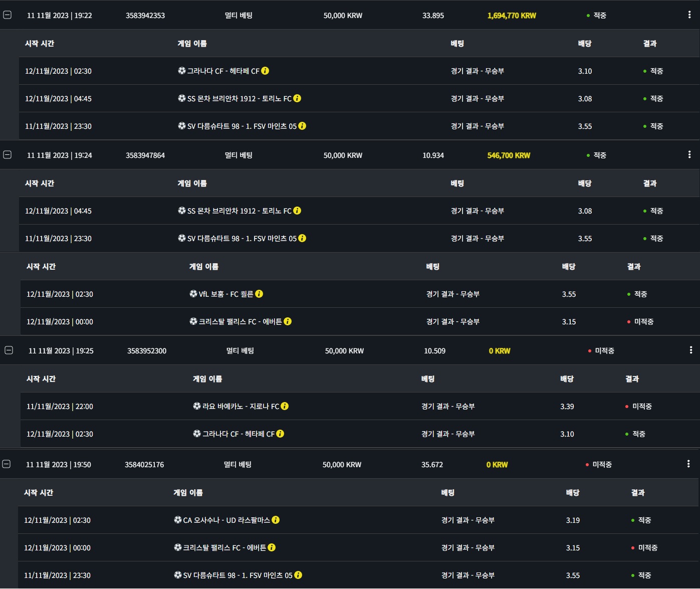Click bet ID 3583947864
The height and width of the screenshot is (589, 700).
click(145, 155)
